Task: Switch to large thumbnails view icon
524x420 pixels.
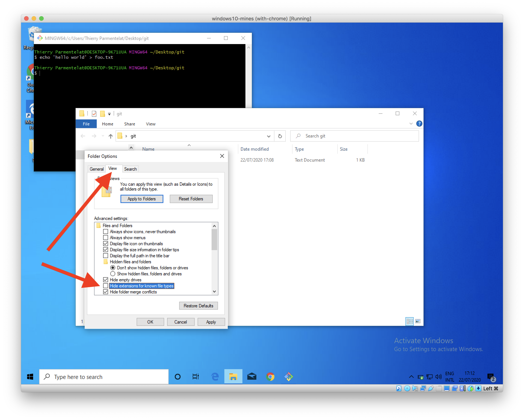Action: pos(418,321)
